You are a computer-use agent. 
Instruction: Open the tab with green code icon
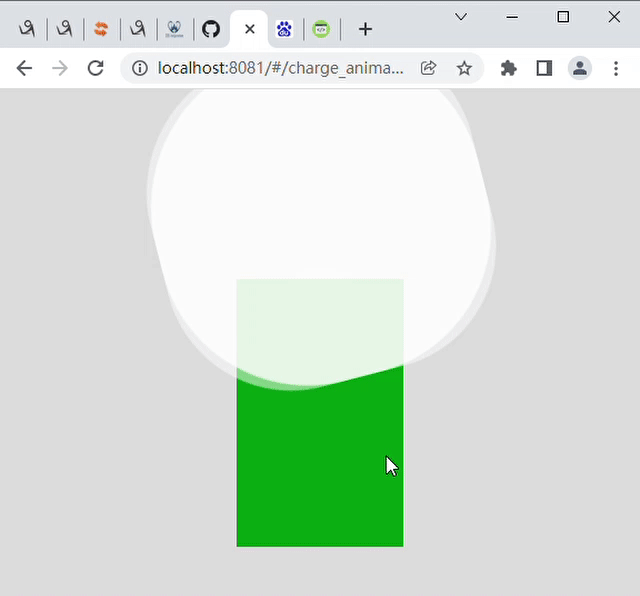click(x=321, y=29)
